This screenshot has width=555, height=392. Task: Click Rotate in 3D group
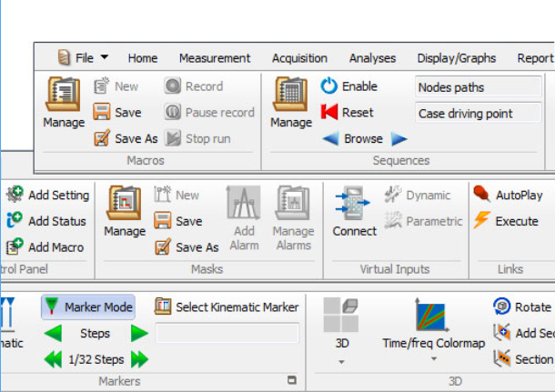522,307
